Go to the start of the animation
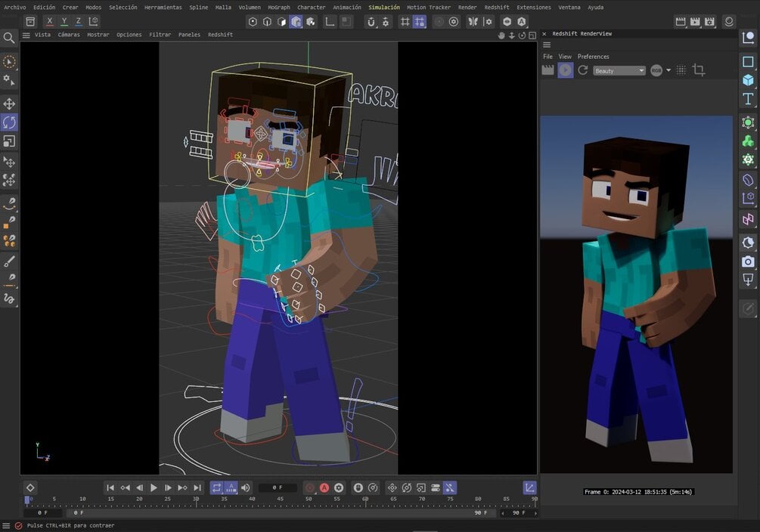This screenshot has width=760, height=532. click(x=110, y=488)
